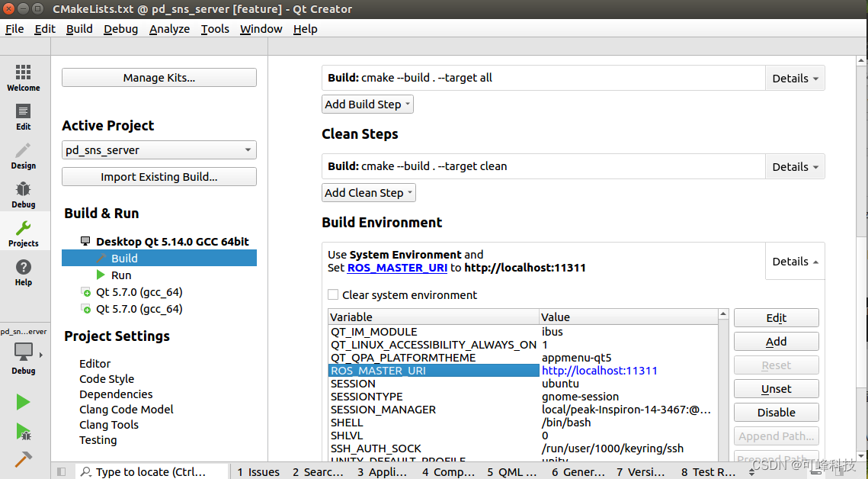The image size is (868, 479).
Task: Open the Window menu
Action: coord(261,29)
